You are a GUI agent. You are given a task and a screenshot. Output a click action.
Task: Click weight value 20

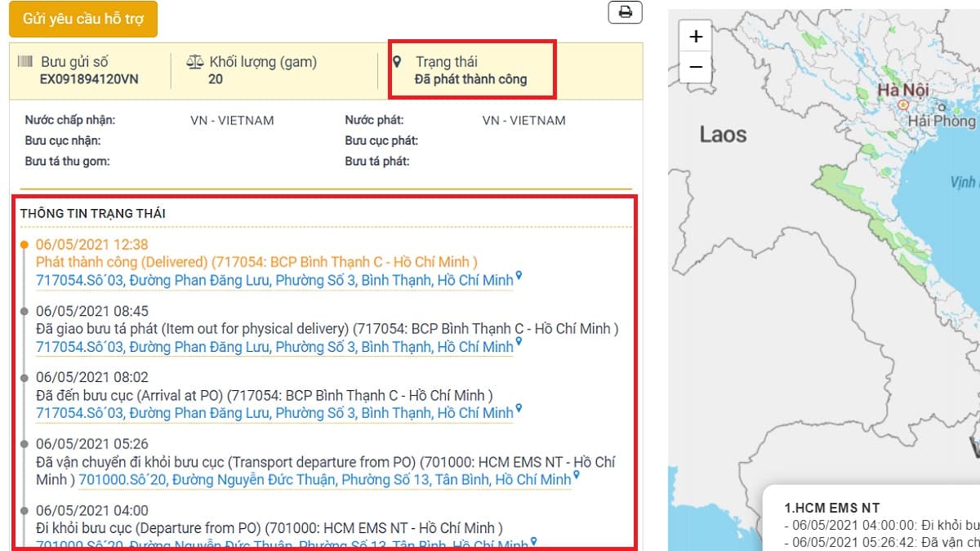coord(216,79)
